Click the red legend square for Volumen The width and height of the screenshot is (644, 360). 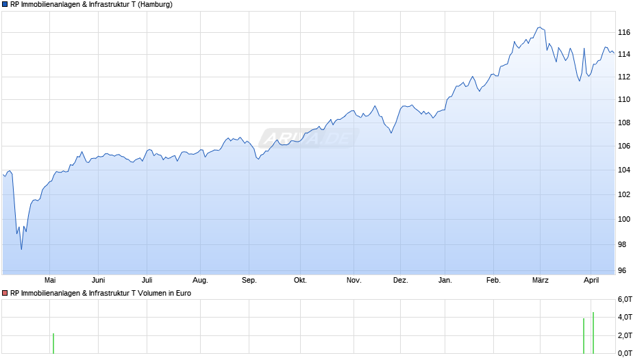tap(5, 293)
